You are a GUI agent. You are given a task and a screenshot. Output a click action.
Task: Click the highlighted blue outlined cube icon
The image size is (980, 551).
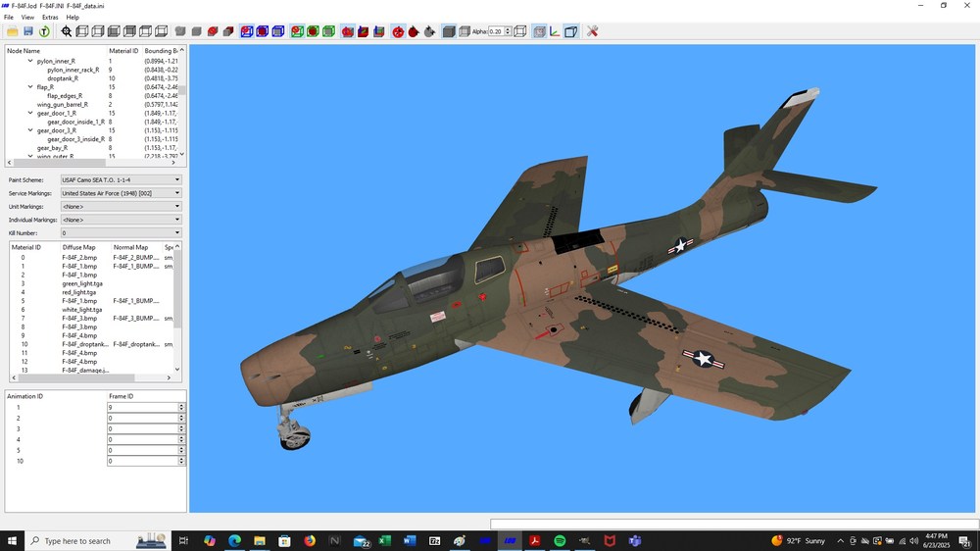pos(570,31)
